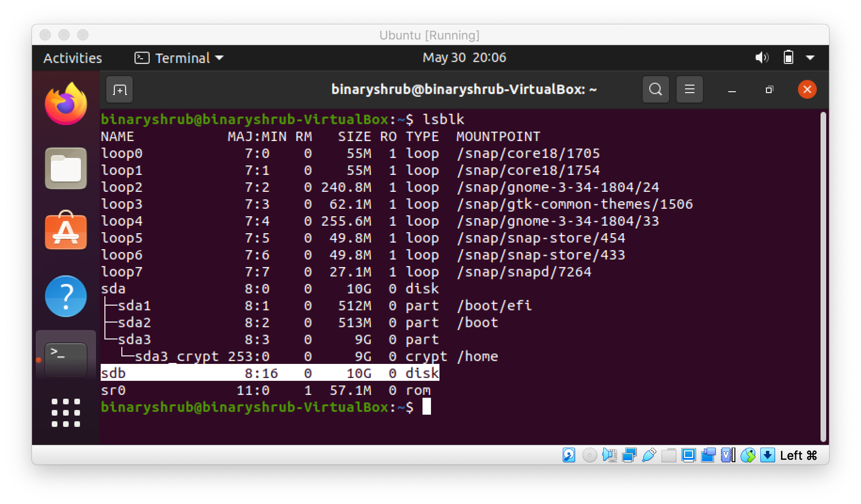Click VirtualBox network indicator
The width and height of the screenshot is (861, 504).
click(629, 455)
